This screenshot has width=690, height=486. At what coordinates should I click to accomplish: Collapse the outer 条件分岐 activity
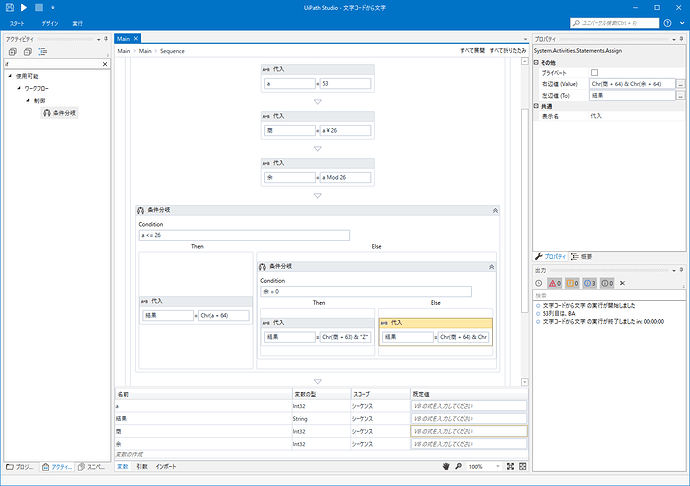495,211
